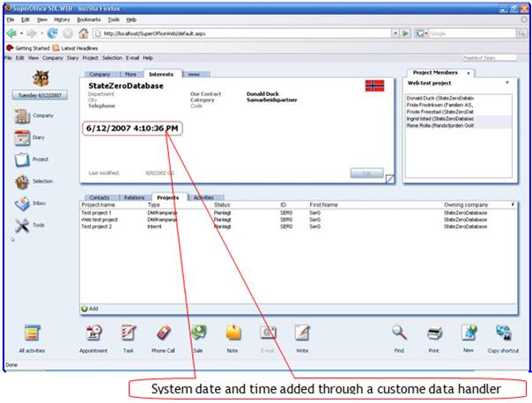Open the Find magnifier icon
This screenshot has height=403, width=532.
[399, 333]
